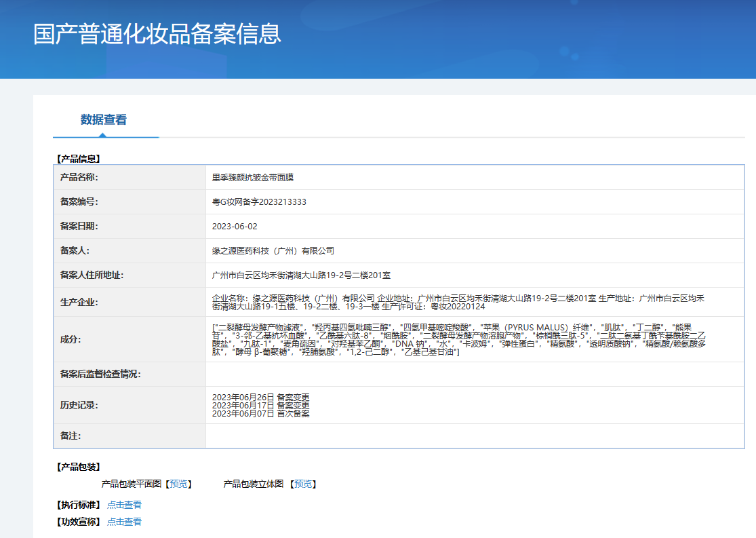Click the empty 备注 value cell

(x=475, y=436)
